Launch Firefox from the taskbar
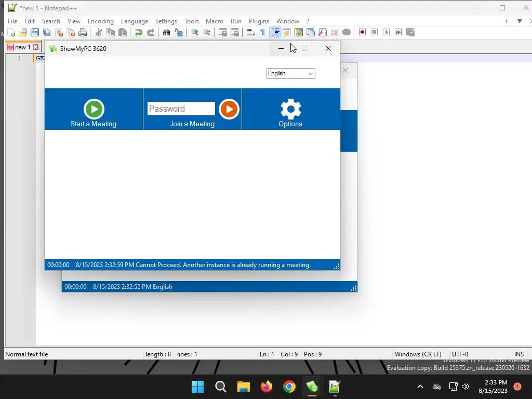Image resolution: width=532 pixels, height=399 pixels. pos(267,387)
